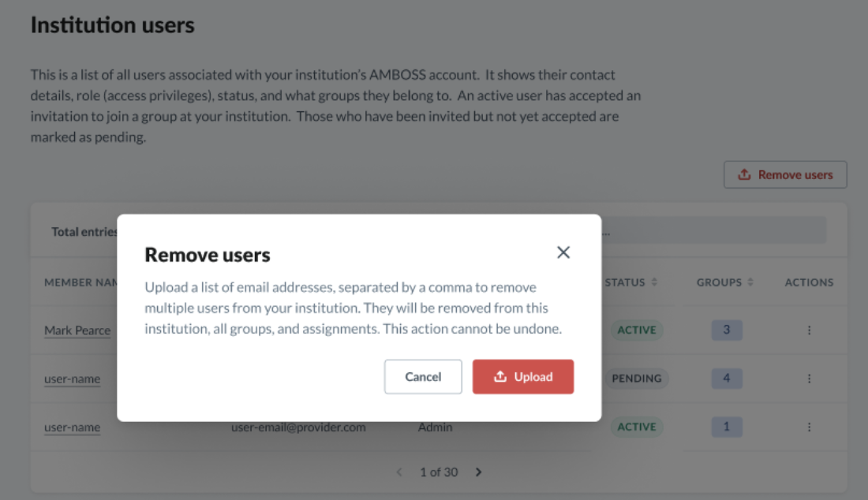This screenshot has width=868, height=500.
Task: Sort table by the STATUS column arrows
Action: click(x=654, y=282)
